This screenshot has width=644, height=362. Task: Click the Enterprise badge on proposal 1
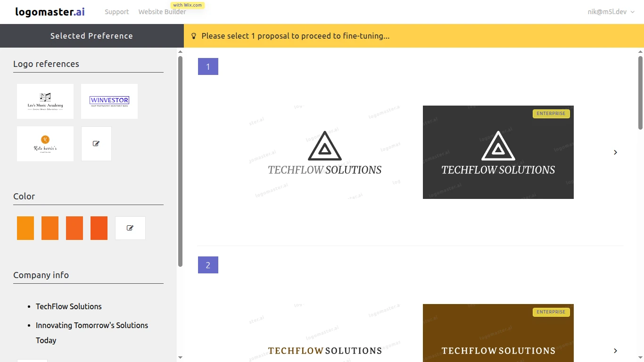pos(551,114)
